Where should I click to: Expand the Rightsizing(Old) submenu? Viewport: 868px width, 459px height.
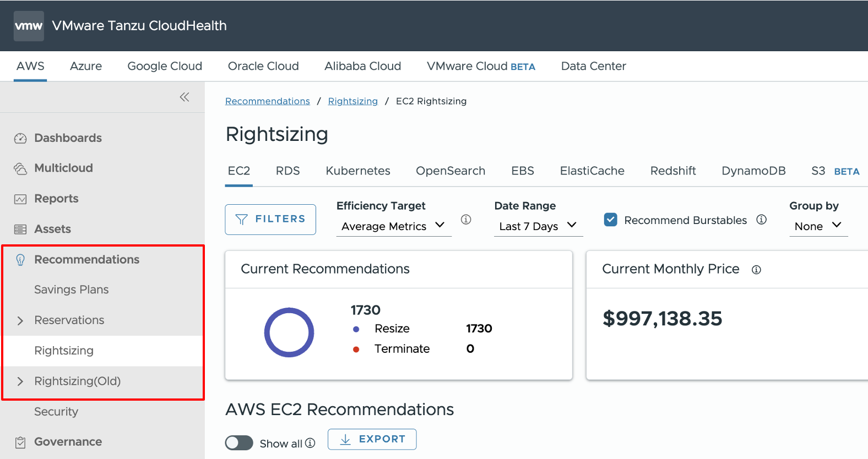tap(20, 381)
